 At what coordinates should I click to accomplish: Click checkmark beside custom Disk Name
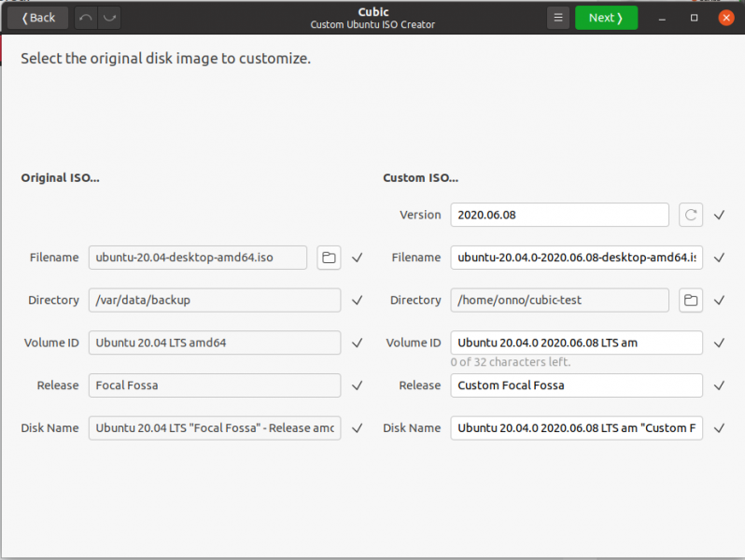[x=719, y=428]
